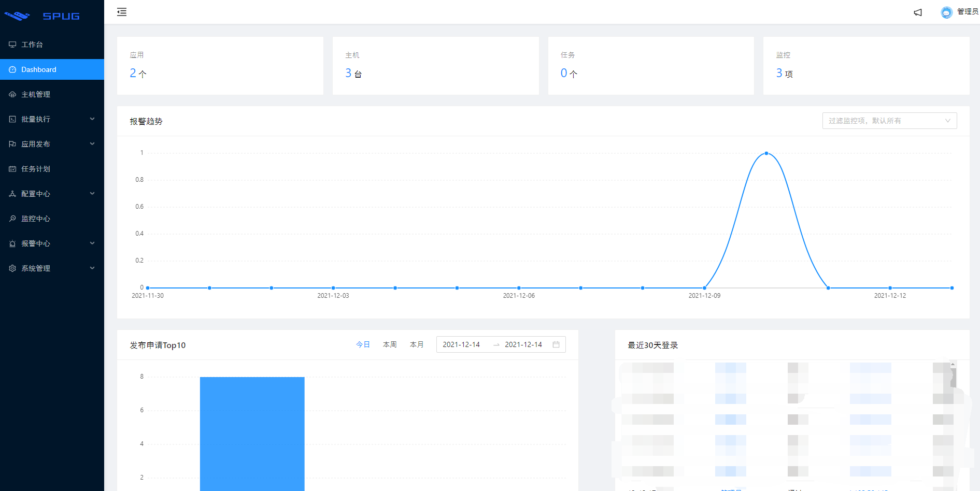This screenshot has height=491, width=980.
Task: Click the 任务计划 schedule icon
Action: (x=12, y=169)
